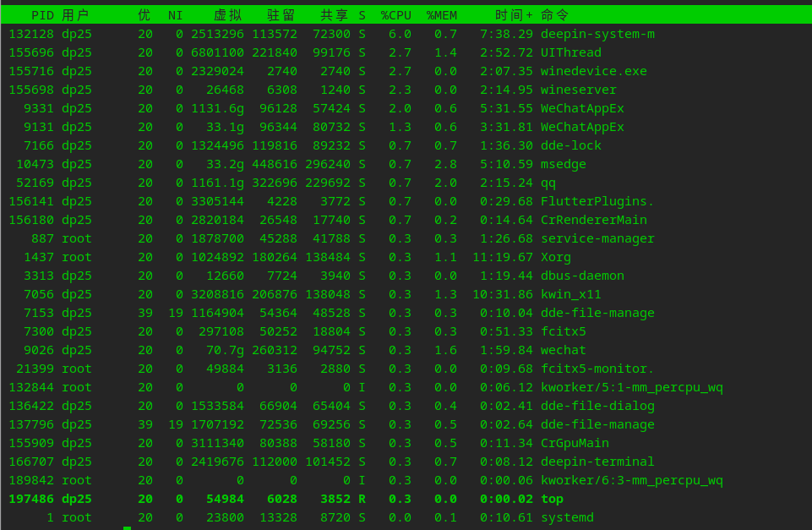Click the 共享 column header
Screen dimensions: 812x530
[x=334, y=15]
